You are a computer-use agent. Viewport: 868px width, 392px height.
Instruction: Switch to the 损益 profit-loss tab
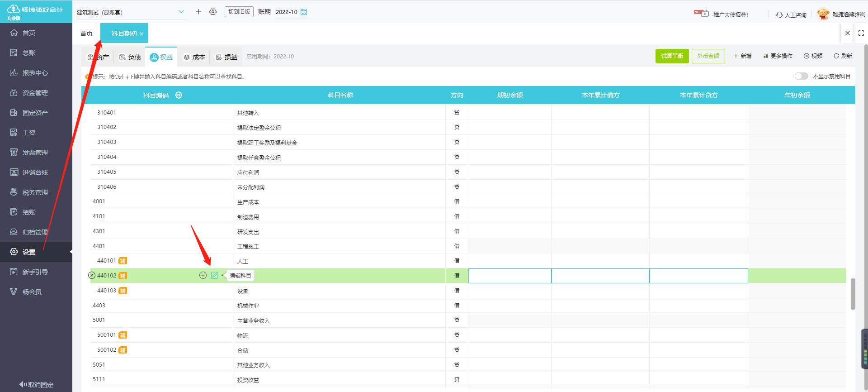[226, 57]
